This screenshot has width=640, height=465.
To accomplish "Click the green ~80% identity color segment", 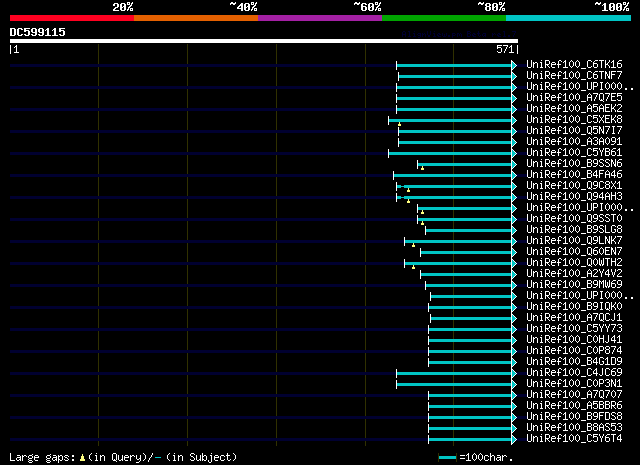I will point(444,18).
